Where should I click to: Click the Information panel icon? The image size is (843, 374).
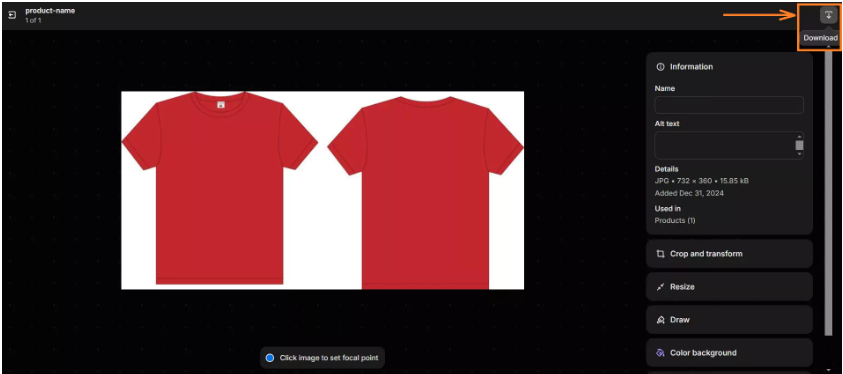click(x=660, y=67)
